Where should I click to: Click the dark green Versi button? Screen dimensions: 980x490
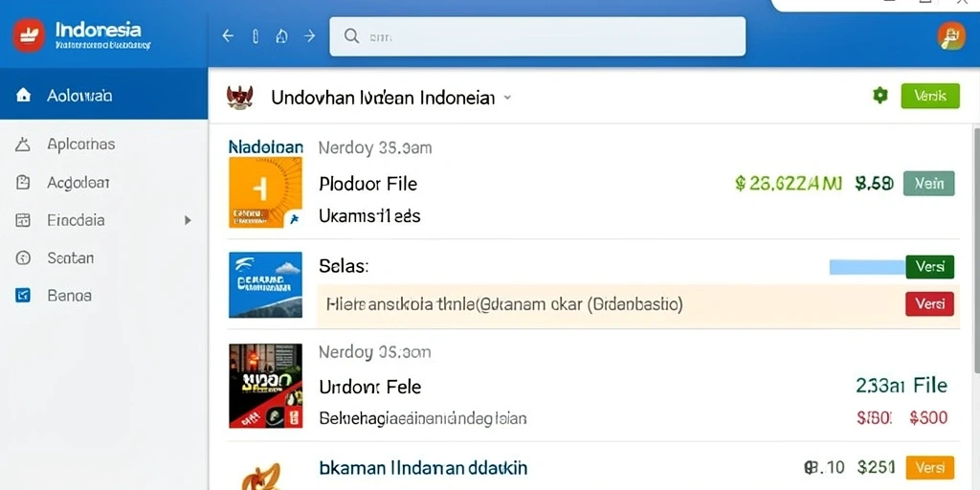click(929, 266)
